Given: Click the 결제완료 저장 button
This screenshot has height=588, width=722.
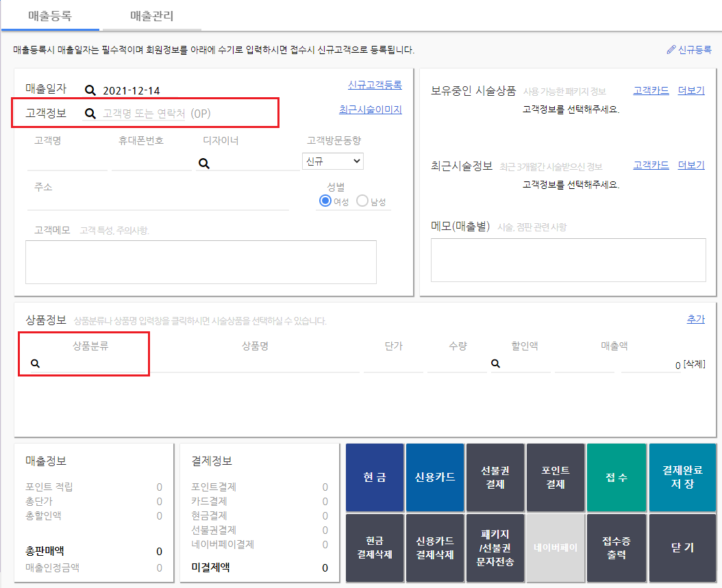Looking at the screenshot, I should tap(682, 477).
